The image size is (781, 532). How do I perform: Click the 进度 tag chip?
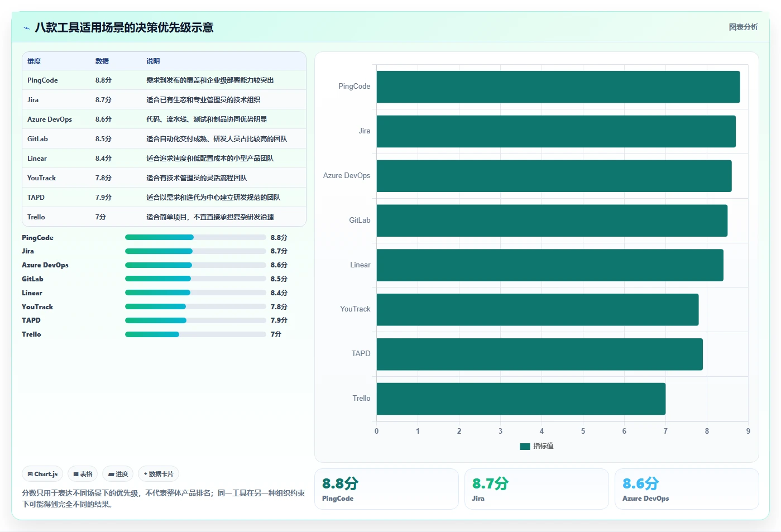[x=118, y=474]
